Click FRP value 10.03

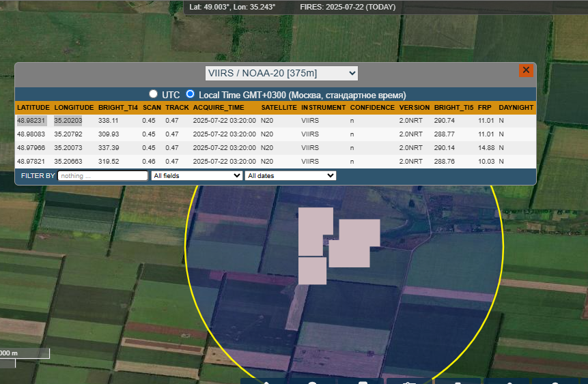[486, 162]
